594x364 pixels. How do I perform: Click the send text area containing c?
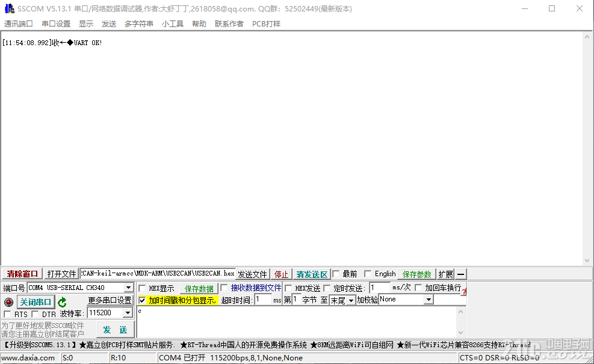point(298,322)
